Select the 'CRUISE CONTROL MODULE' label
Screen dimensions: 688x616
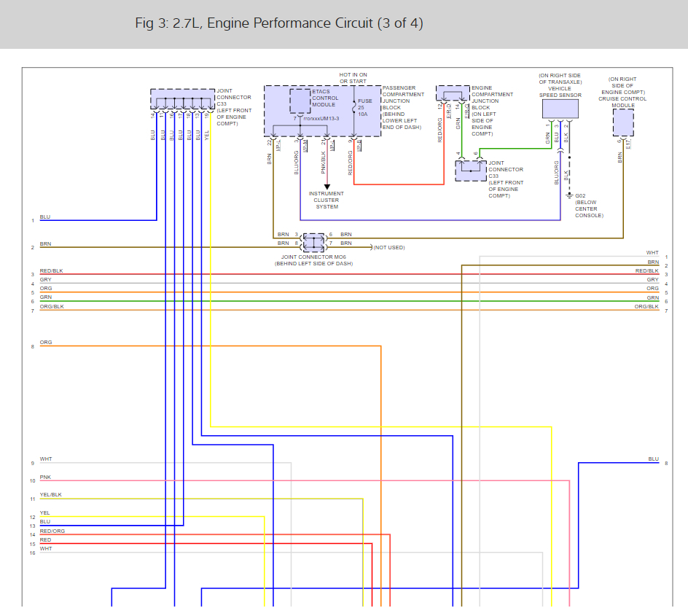[622, 92]
